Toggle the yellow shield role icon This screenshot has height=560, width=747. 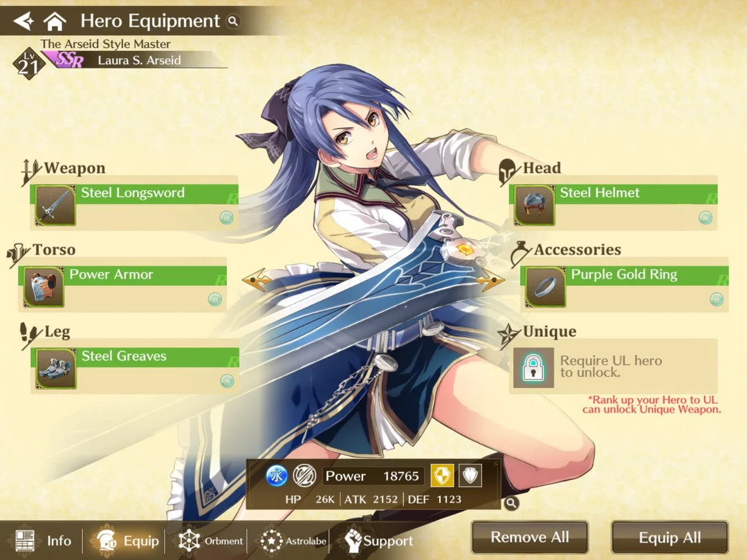point(443,476)
